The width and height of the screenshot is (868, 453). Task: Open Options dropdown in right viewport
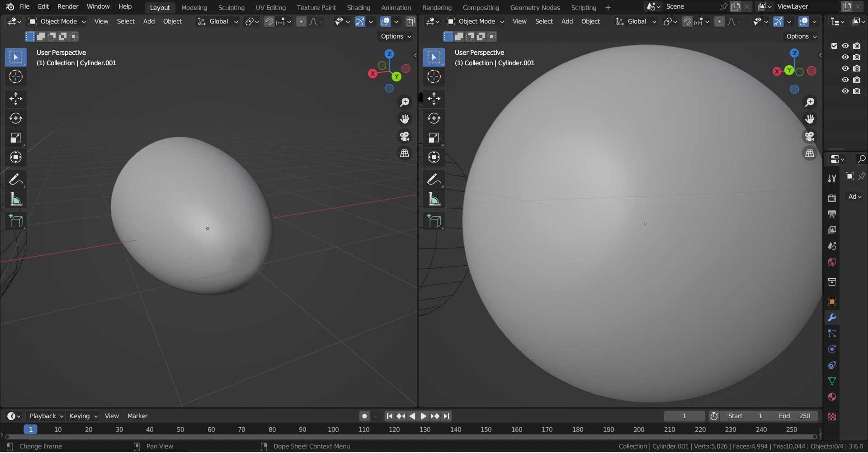coord(801,36)
